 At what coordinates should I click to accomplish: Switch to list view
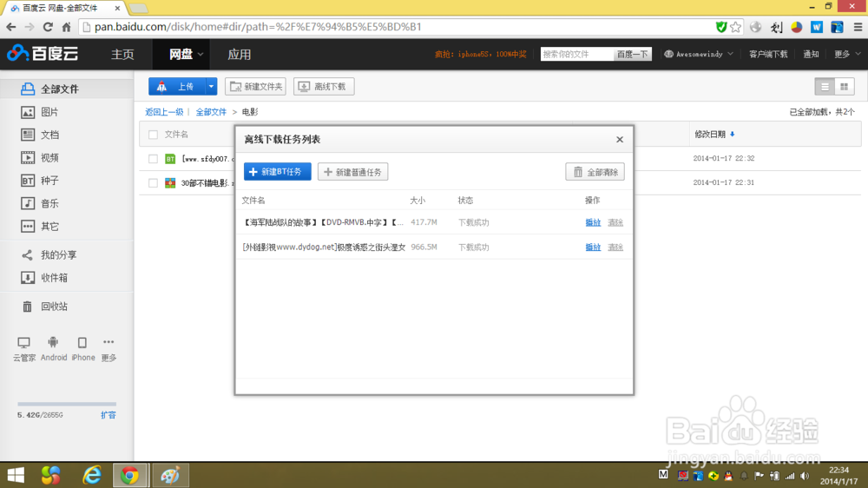click(825, 87)
